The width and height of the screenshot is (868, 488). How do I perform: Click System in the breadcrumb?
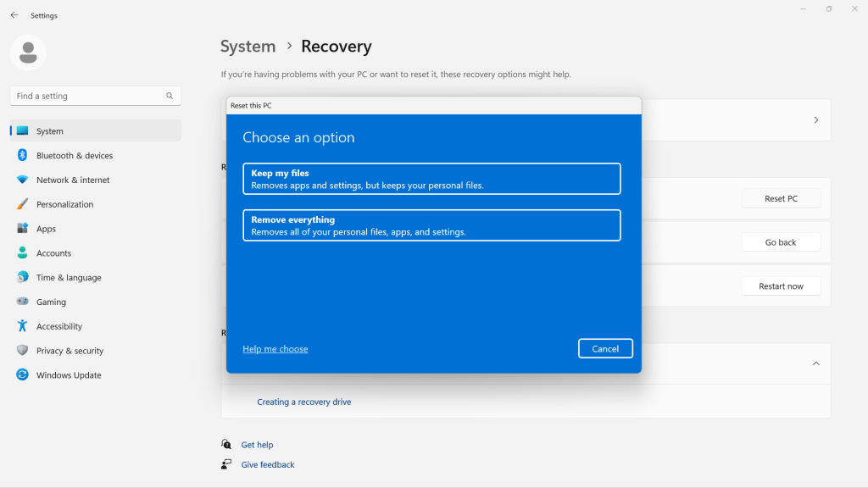(248, 46)
